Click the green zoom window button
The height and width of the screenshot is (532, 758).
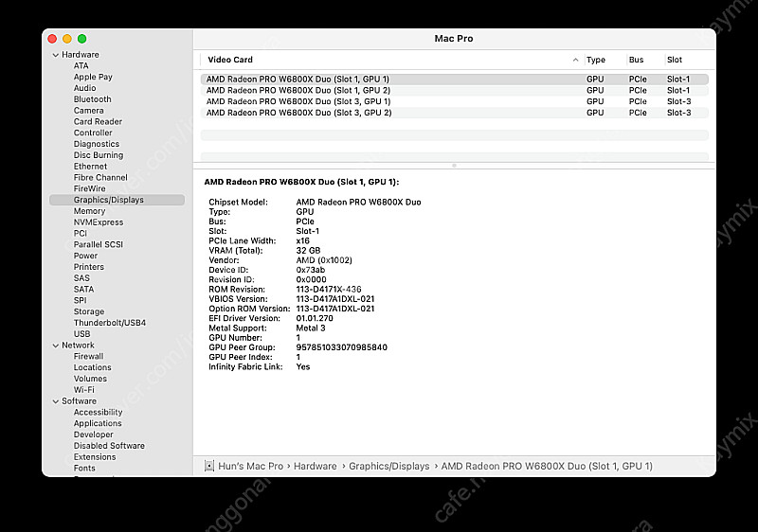coord(82,39)
